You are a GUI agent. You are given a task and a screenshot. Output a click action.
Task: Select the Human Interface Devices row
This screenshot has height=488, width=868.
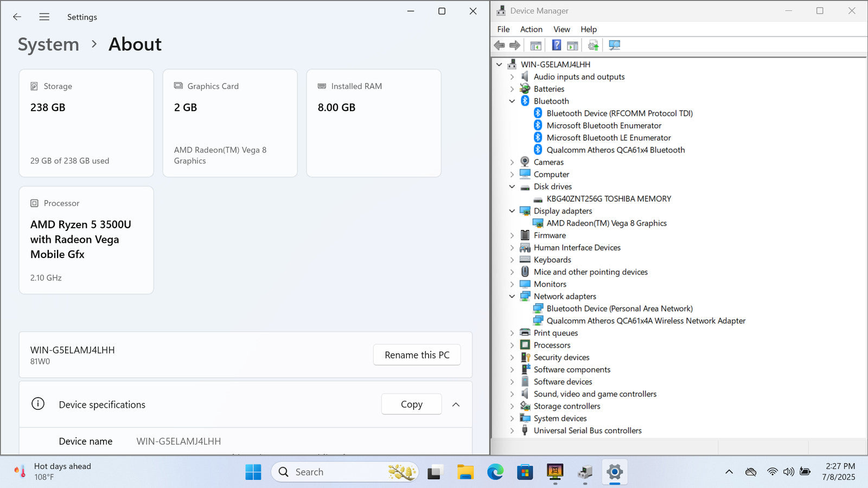coord(577,248)
